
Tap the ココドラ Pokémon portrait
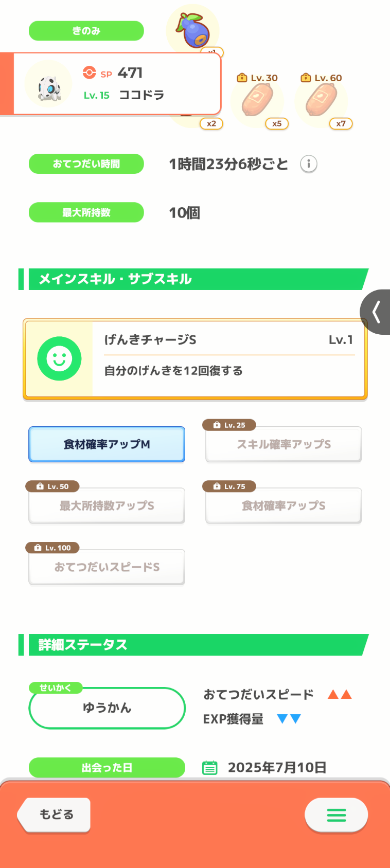pyautogui.click(x=48, y=84)
